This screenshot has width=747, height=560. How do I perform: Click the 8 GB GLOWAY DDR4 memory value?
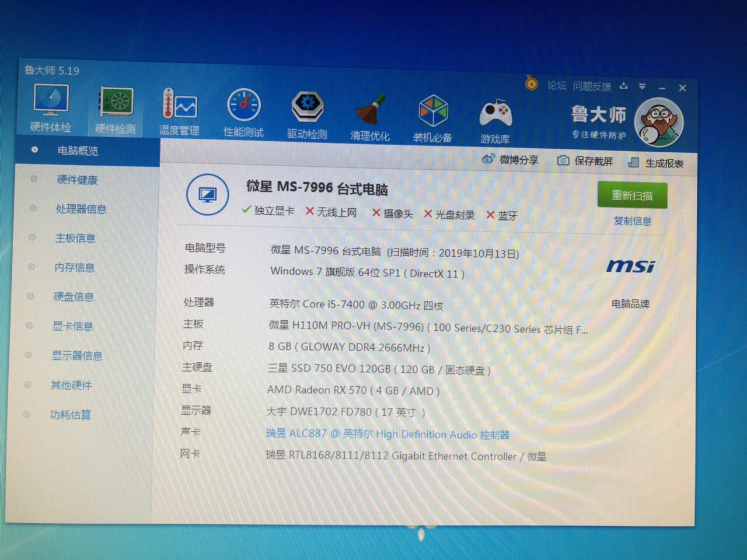pyautogui.click(x=349, y=347)
